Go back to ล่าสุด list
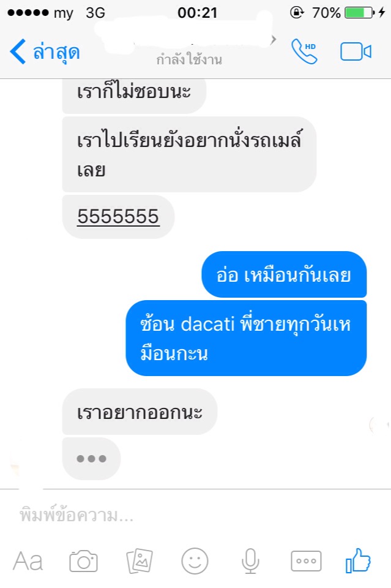The height and width of the screenshot is (588, 391). [x=45, y=51]
